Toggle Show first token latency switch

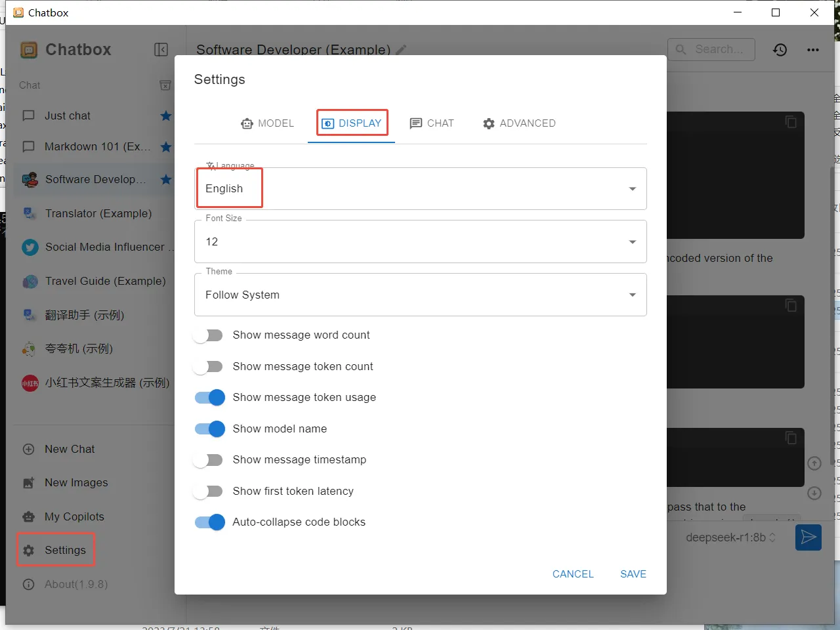[x=209, y=492]
